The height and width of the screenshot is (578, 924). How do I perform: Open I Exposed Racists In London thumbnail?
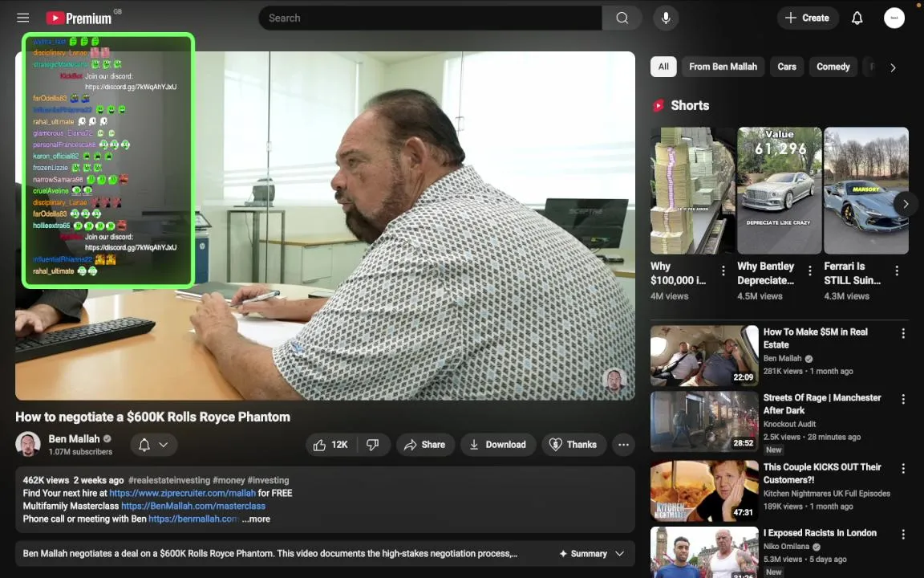704,552
